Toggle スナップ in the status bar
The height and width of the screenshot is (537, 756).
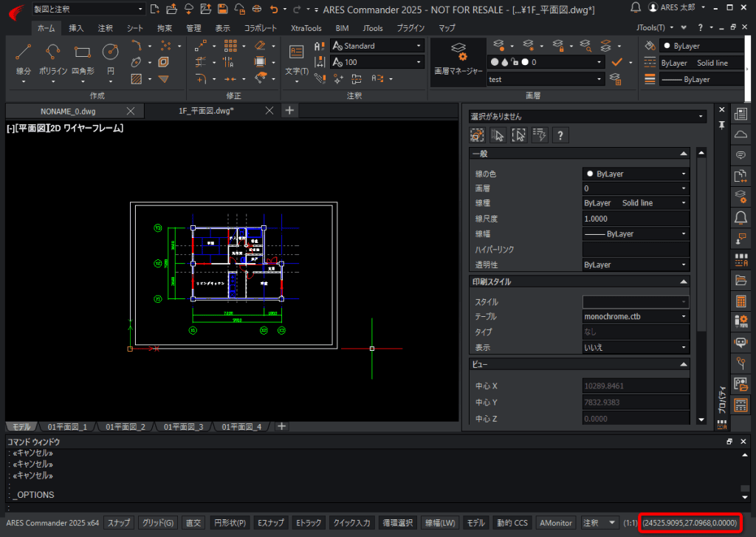coord(119,522)
